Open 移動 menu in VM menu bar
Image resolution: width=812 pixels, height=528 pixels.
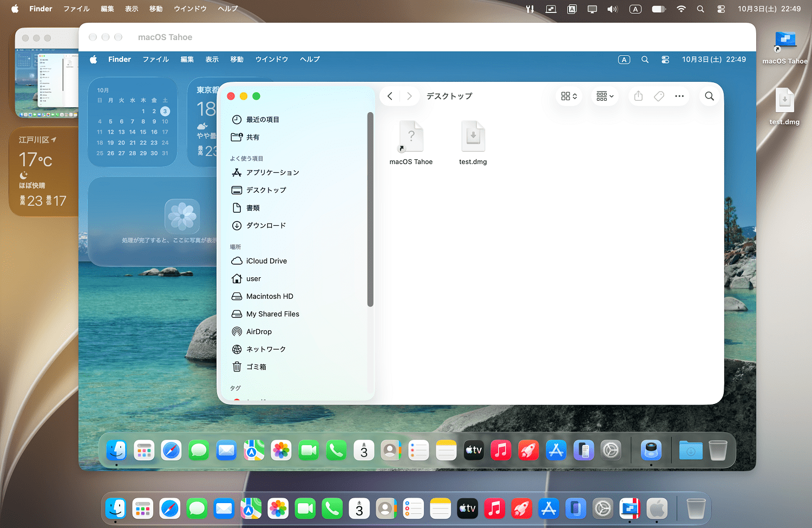[x=237, y=60]
